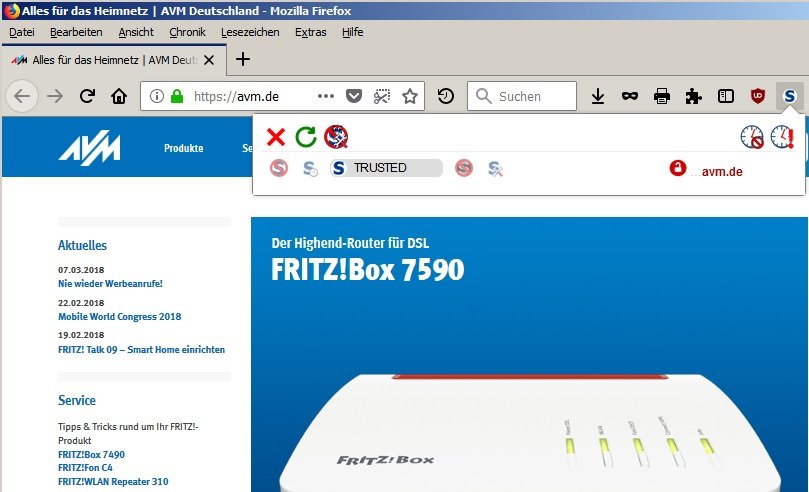
Task: Toggle the sidebar icon
Action: point(726,96)
